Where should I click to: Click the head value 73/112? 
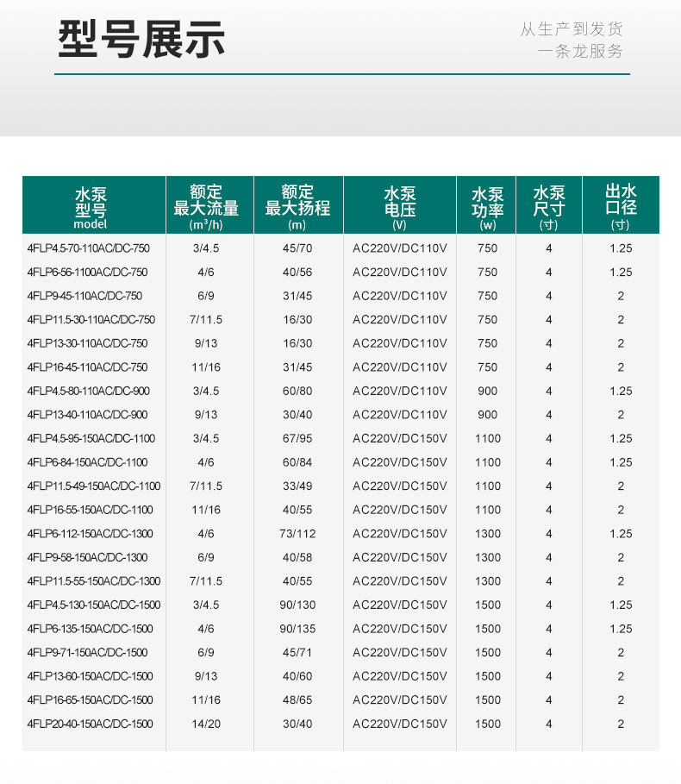[x=297, y=534]
